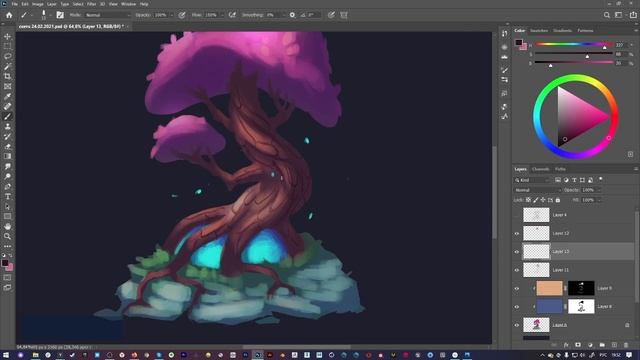Create a new layer
This screenshot has width=640, height=360.
coord(614,345)
